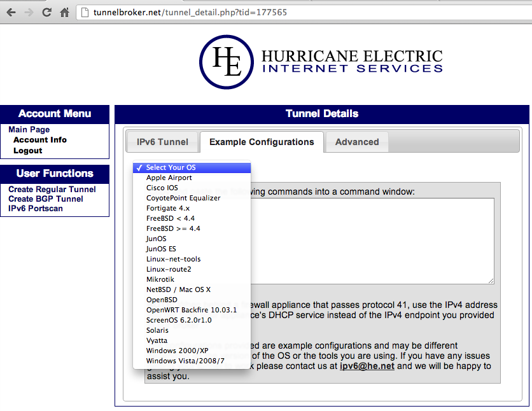Select CoyotePoint Equalizer option
This screenshot has width=532, height=411.
192,198
